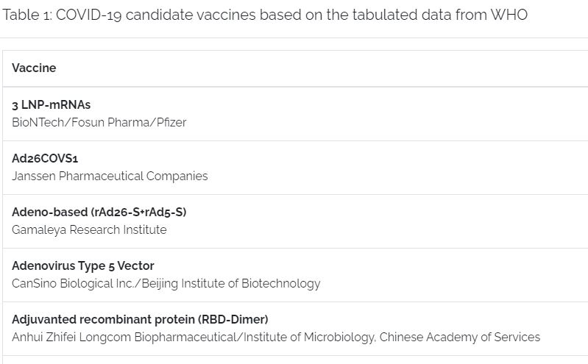Select Adenovirus Type 5 Vector vaccine name
This screenshot has width=588, height=364.
83,265
